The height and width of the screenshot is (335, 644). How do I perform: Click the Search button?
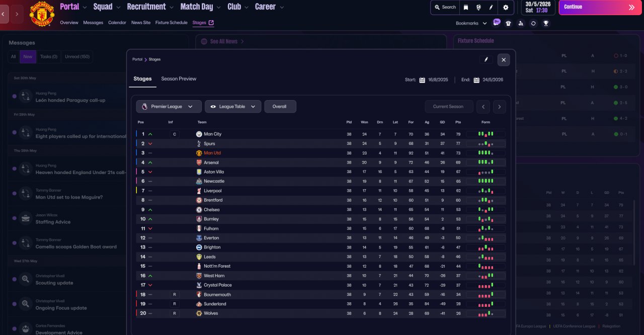[444, 8]
